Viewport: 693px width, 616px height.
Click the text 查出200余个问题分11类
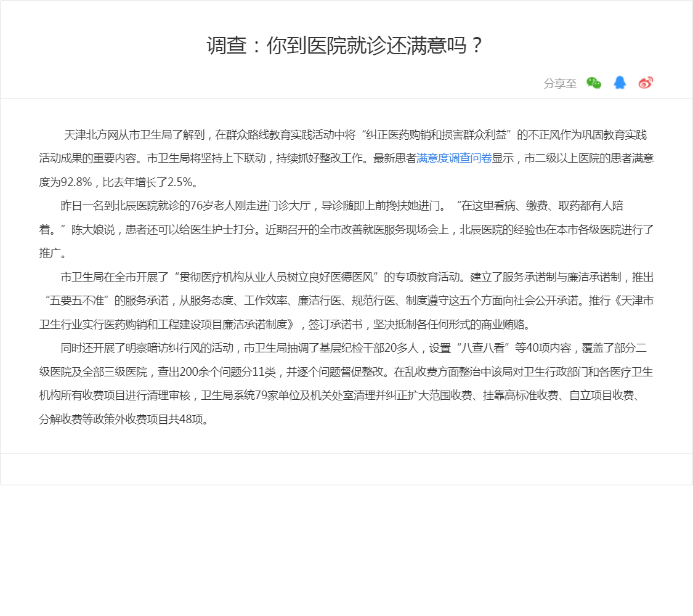click(217, 371)
